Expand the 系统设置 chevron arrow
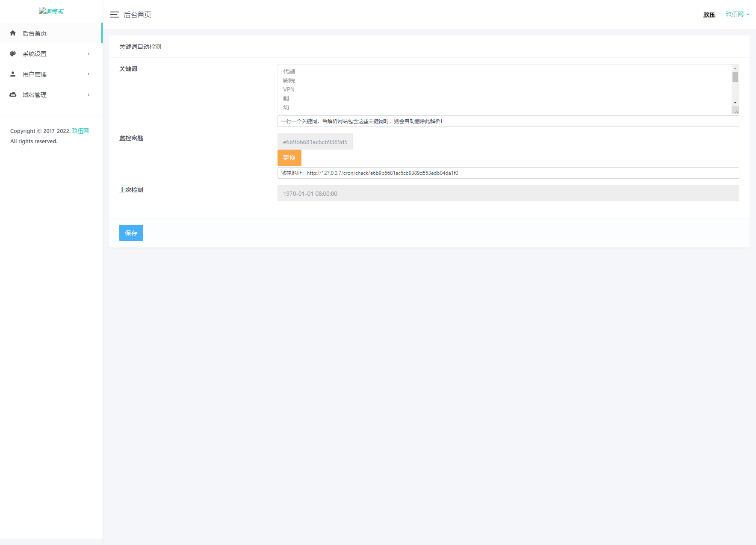Viewport: 756px width, 545px height. (x=89, y=54)
